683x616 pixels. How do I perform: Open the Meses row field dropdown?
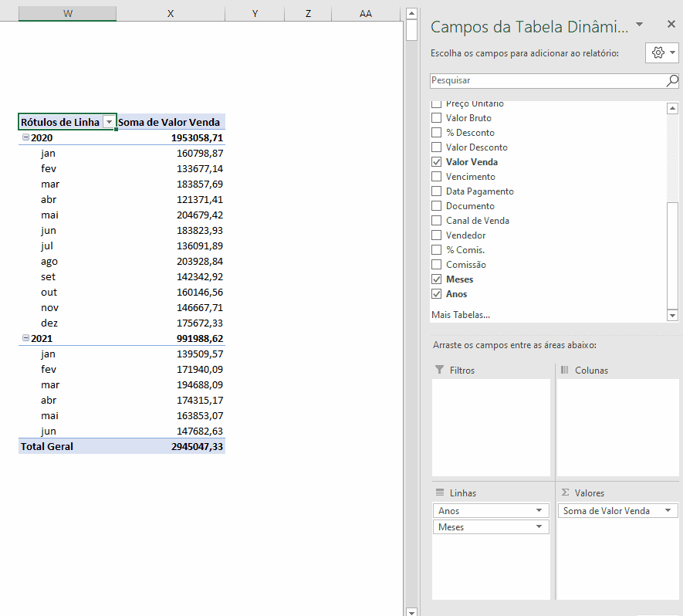click(x=539, y=527)
